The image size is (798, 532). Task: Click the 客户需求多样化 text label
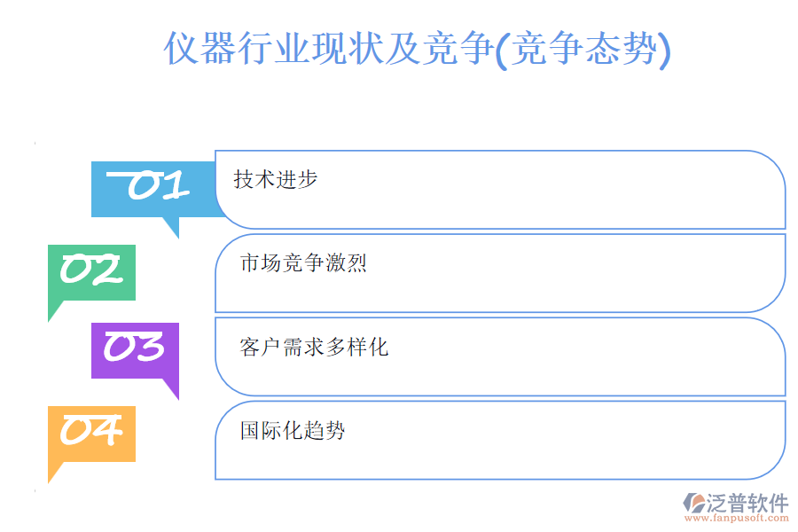pyautogui.click(x=314, y=347)
